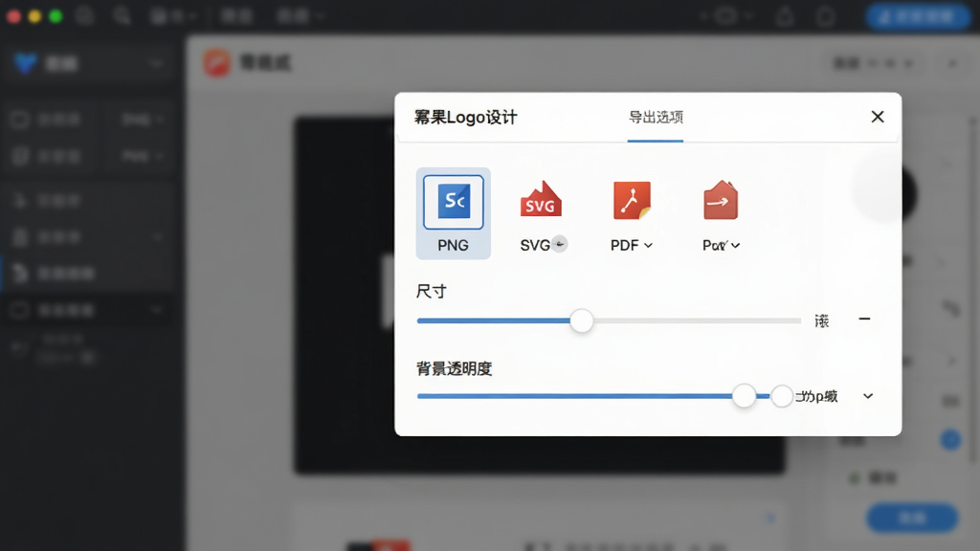Open the chevron next to PDF
This screenshot has height=551, width=980.
click(x=648, y=246)
